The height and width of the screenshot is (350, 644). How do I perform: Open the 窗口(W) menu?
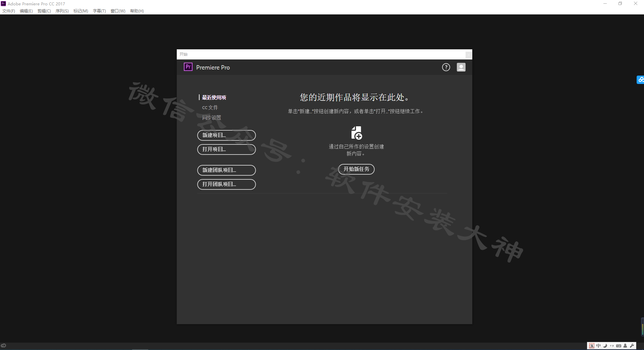(x=118, y=11)
